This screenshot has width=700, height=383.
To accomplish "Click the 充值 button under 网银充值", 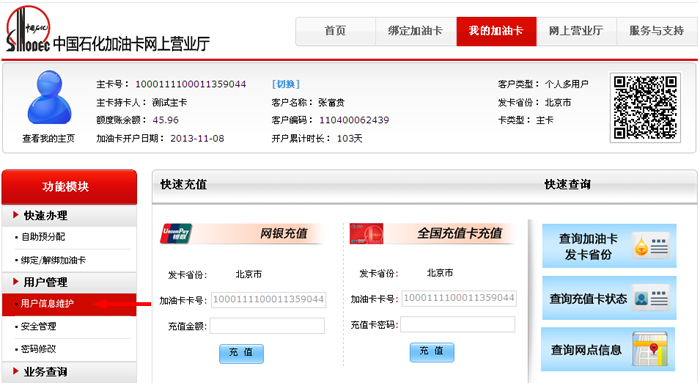I will pyautogui.click(x=241, y=353).
